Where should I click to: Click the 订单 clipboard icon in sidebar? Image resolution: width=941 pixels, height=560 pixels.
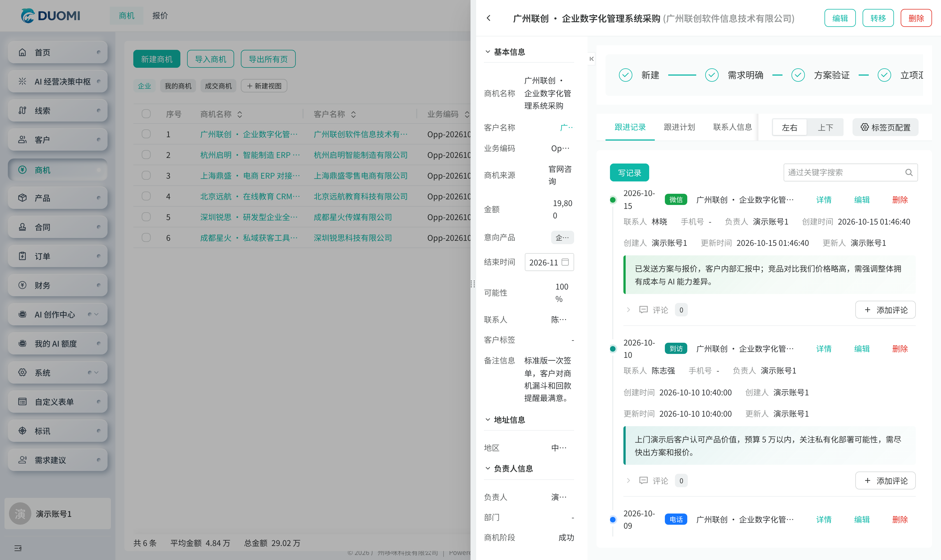tap(22, 256)
